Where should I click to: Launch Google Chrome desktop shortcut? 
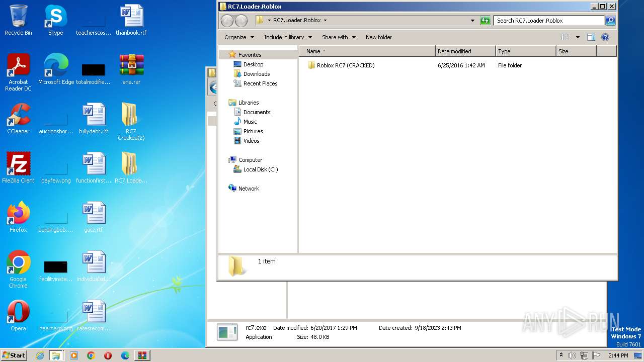[18, 269]
